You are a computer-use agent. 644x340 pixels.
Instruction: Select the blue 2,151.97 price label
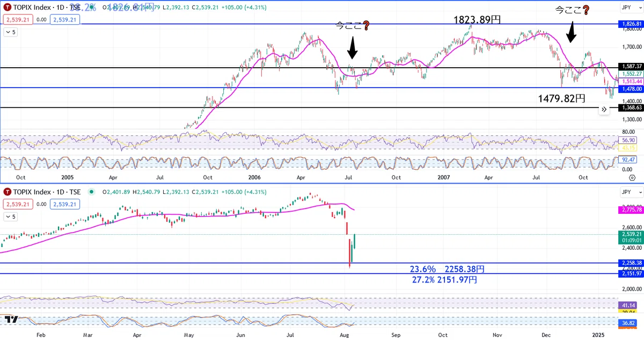pyautogui.click(x=631, y=274)
